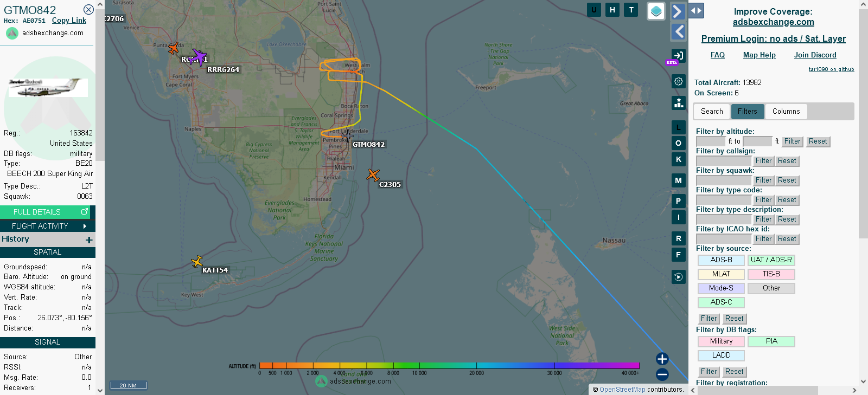Image resolution: width=868 pixels, height=395 pixels.
Task: Toggle the LADD DB flag filter
Action: click(721, 355)
